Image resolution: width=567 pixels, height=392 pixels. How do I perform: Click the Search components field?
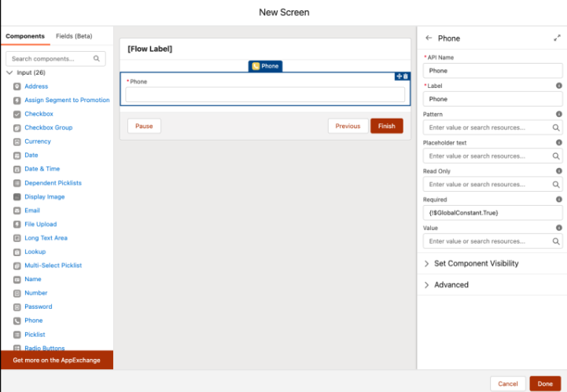click(56, 59)
